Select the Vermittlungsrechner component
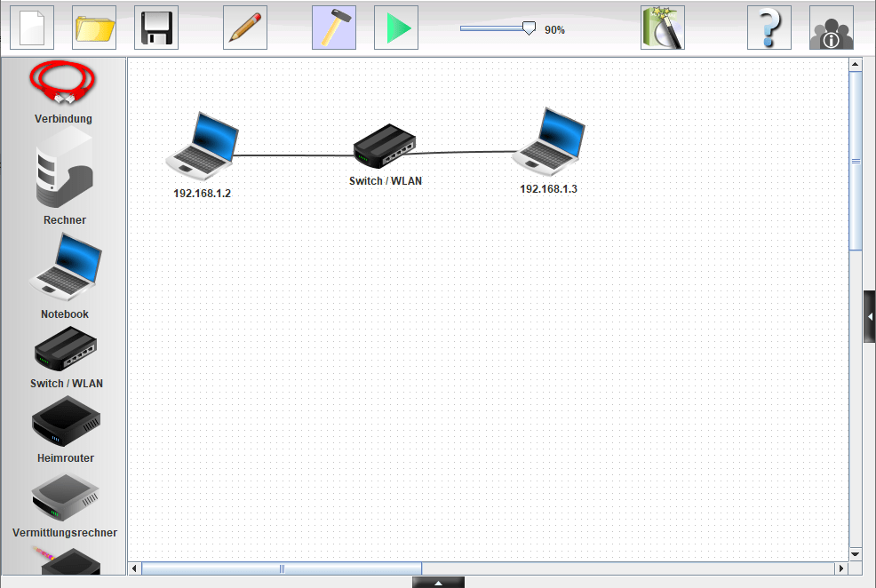Viewport: 876px width, 588px height. point(65,498)
